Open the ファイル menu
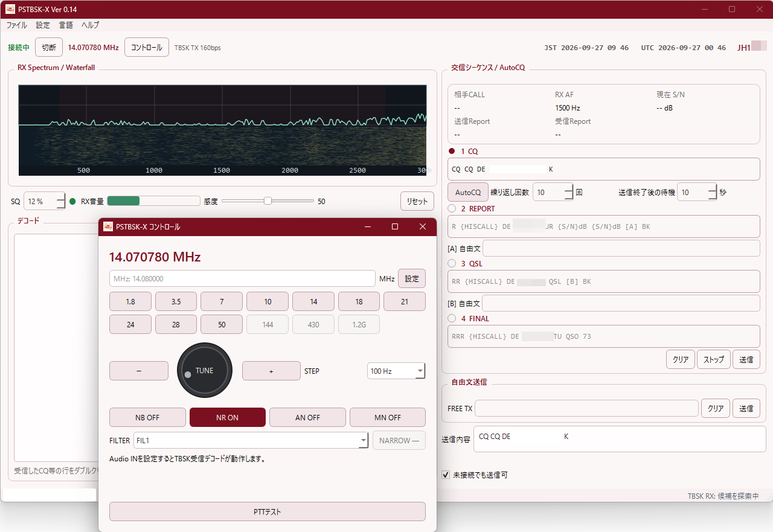 click(16, 25)
